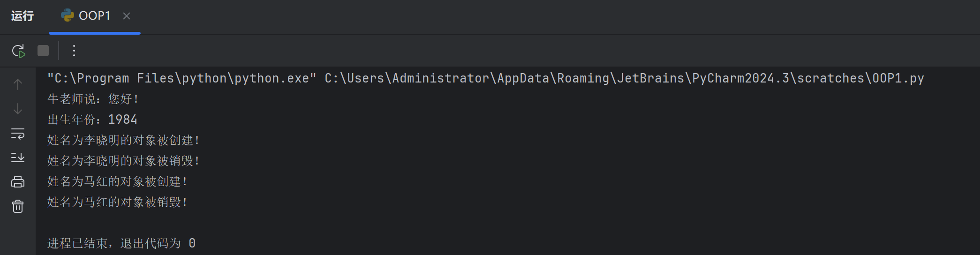Click the 出生年份:1984 output line
Image resolution: width=980 pixels, height=255 pixels.
tap(92, 120)
